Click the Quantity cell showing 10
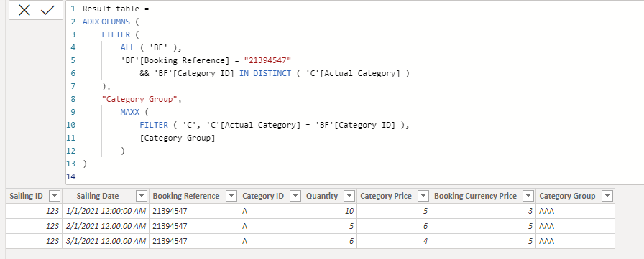This screenshot has width=644, height=259. point(330,211)
